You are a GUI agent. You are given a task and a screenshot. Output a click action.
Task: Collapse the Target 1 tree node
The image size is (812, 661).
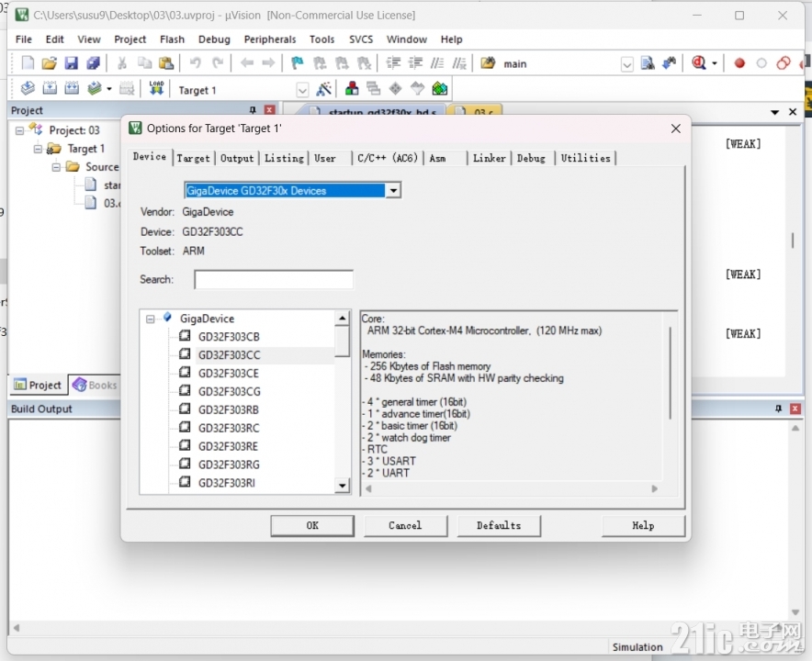click(x=38, y=149)
